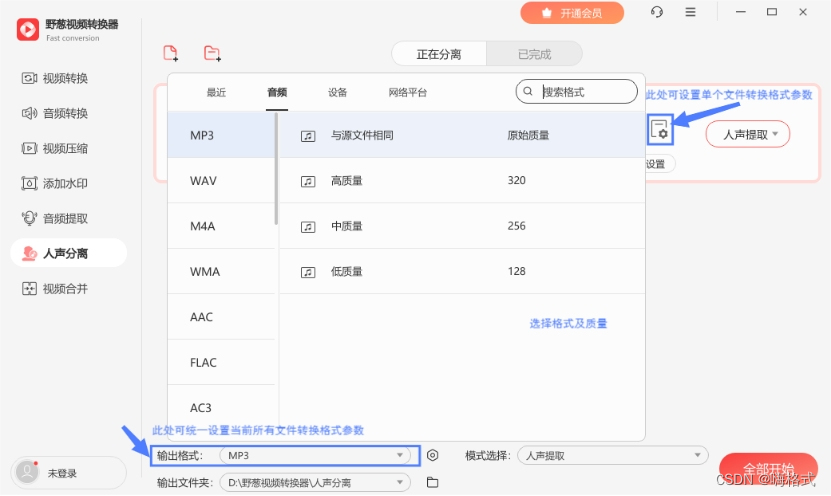Select 与源文件相同 quality row
The image size is (831, 496).
[462, 135]
